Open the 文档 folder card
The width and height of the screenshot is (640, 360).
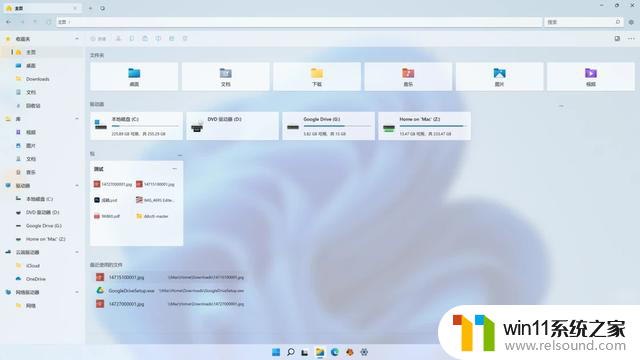click(226, 76)
